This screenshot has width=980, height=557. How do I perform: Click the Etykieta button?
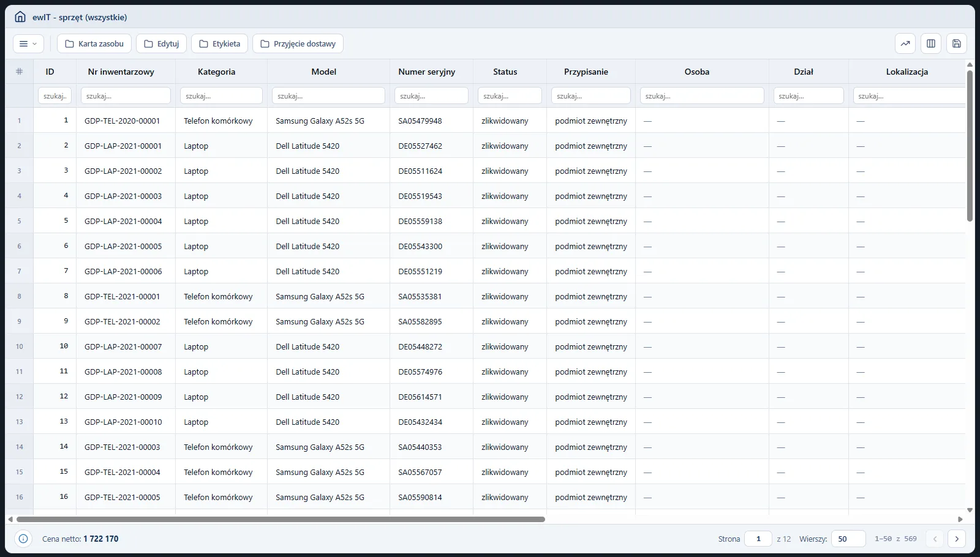(220, 43)
